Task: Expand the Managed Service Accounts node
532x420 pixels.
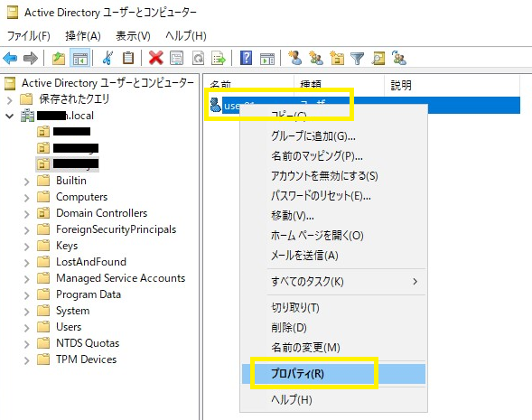Action: [26, 279]
